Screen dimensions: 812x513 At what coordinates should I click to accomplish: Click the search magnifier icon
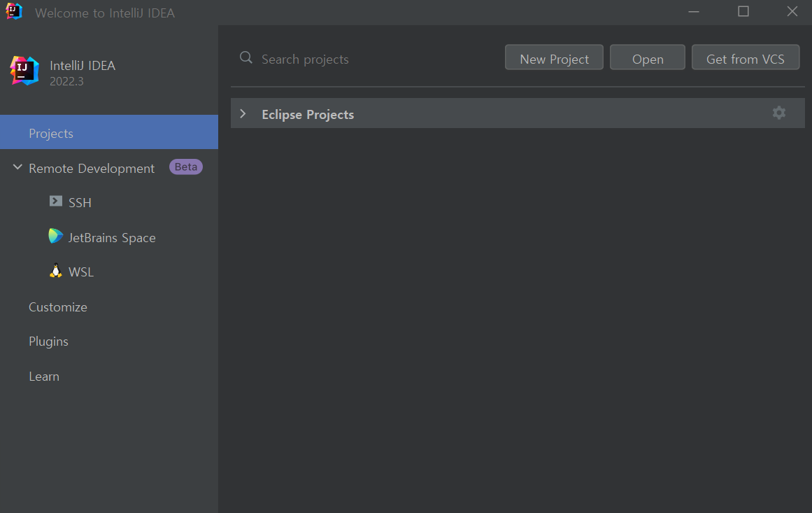coord(246,57)
